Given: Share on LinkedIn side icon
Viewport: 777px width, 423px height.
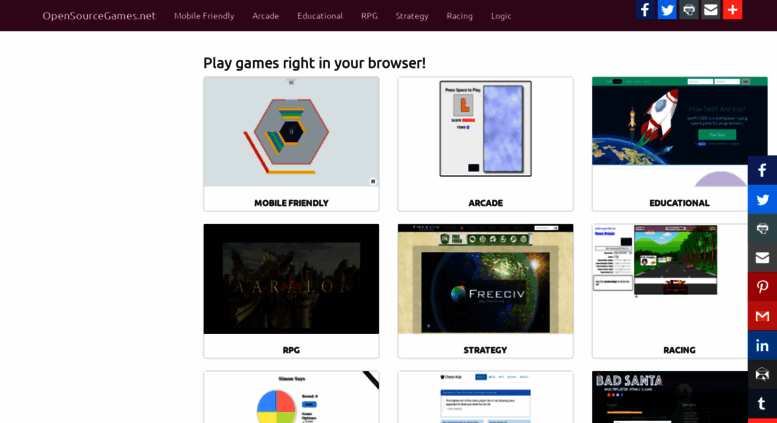Looking at the screenshot, I should (762, 345).
